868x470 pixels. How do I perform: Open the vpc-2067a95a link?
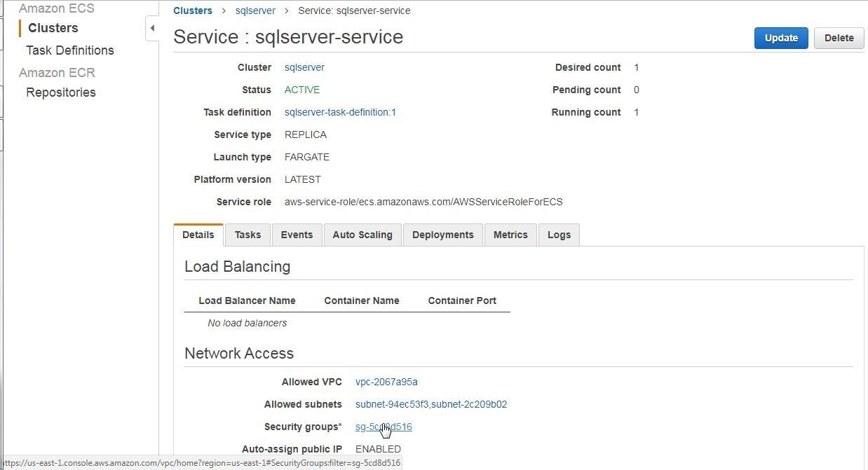[x=386, y=382]
